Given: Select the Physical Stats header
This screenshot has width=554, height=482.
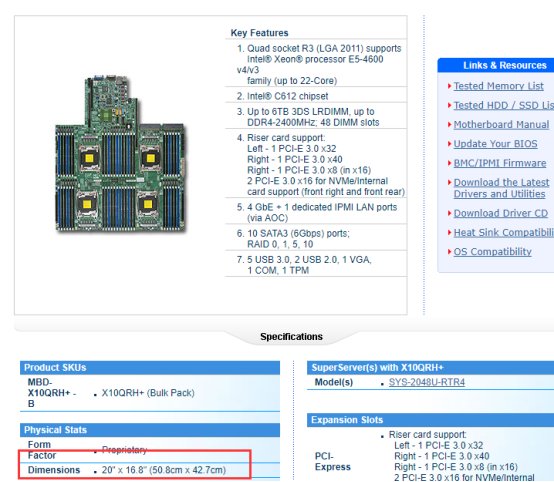Looking at the screenshot, I should click(150, 430).
